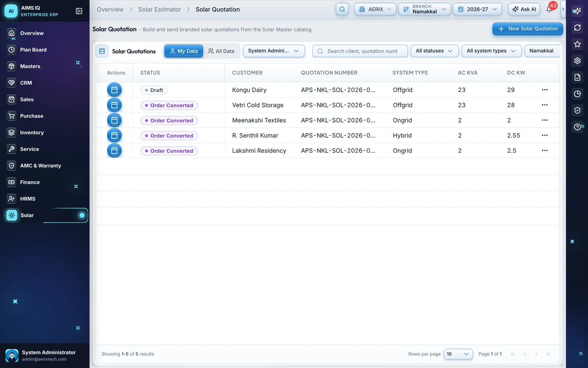Open settings gear icon in right rail

tap(577, 61)
